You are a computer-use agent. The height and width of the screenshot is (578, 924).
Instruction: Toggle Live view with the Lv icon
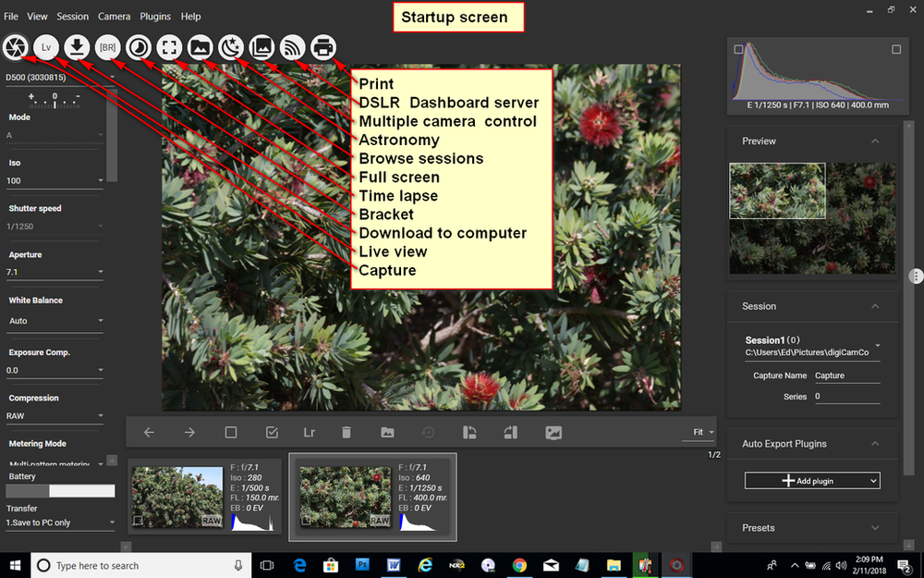[x=45, y=47]
